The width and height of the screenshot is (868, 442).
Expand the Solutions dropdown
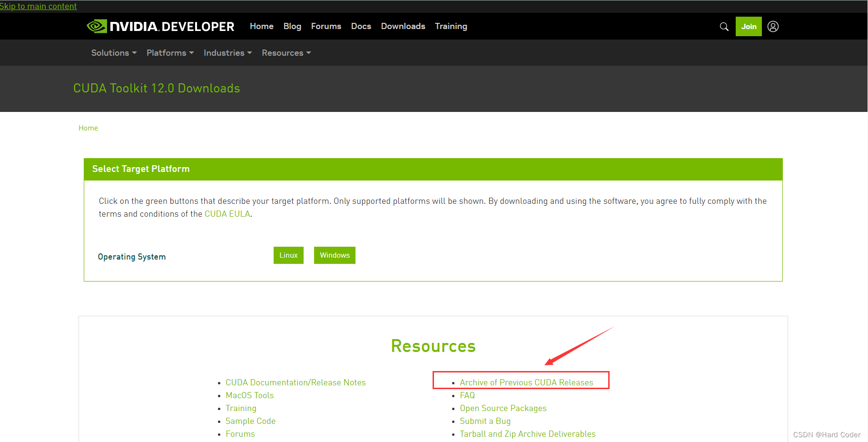[x=114, y=53]
